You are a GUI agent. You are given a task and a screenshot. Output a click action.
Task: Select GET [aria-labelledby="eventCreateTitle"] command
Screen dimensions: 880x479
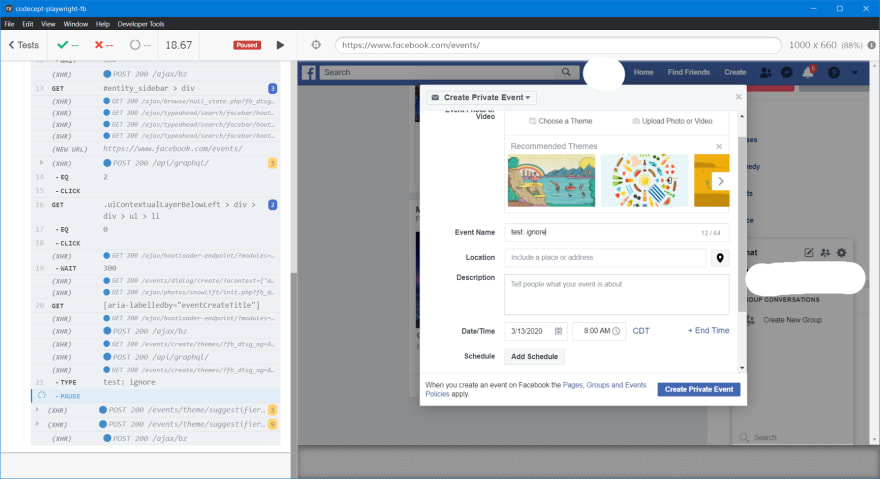(155, 305)
